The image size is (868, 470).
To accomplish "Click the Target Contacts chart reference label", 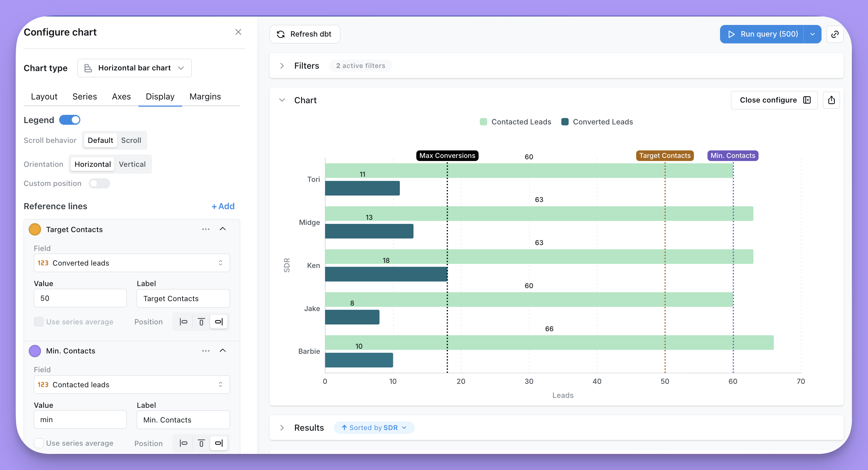I will (x=665, y=156).
